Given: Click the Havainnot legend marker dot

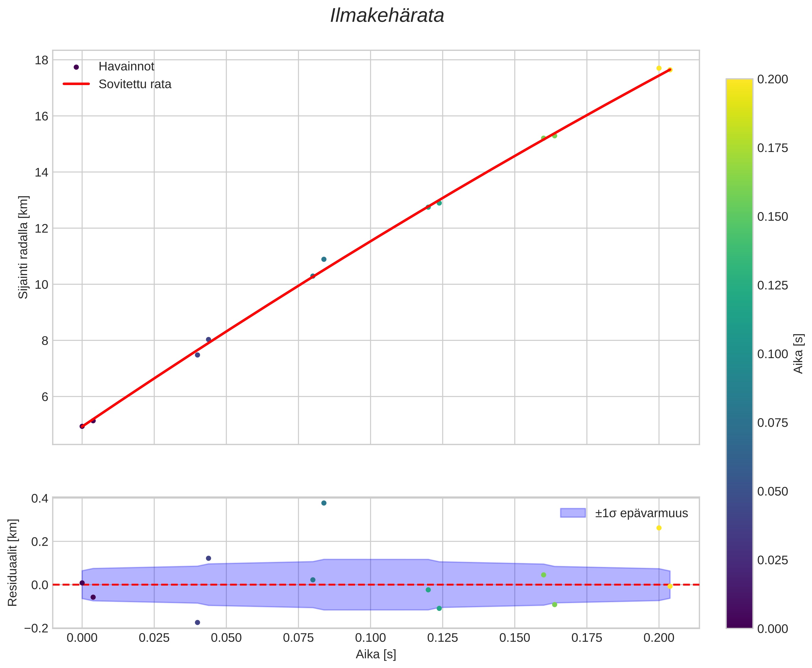Looking at the screenshot, I should (x=76, y=67).
